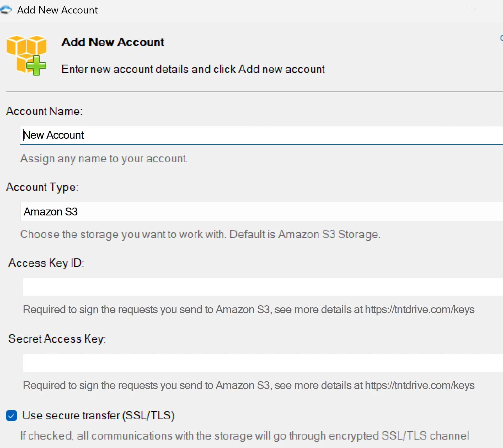The image size is (503, 448).
Task: Minimize the Add New Account window
Action: pyautogui.click(x=472, y=9)
